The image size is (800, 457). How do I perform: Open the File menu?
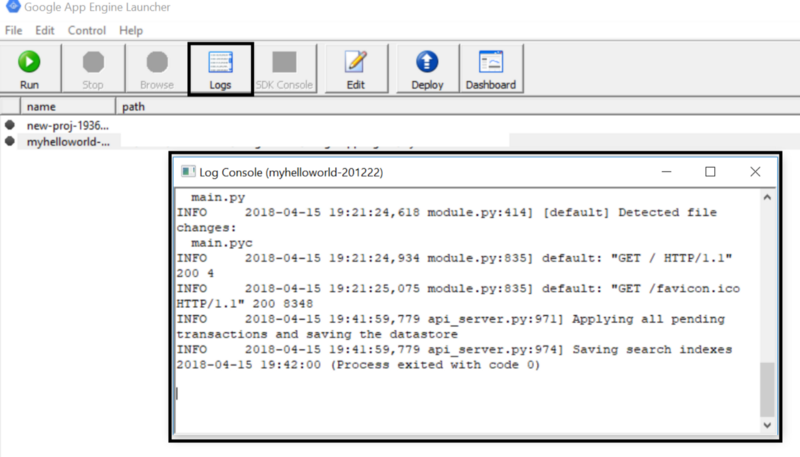[13, 30]
